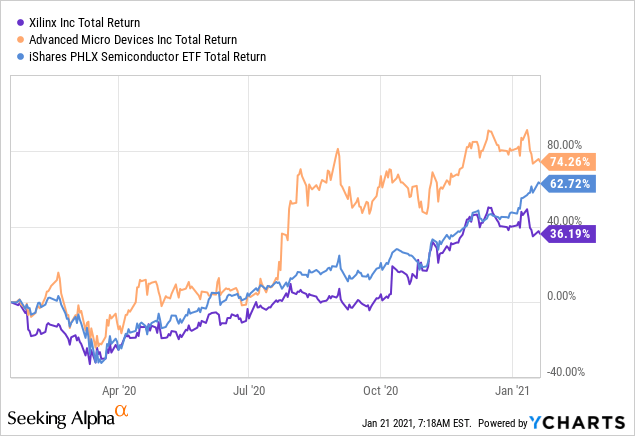The height and width of the screenshot is (436, 635).
Task: Select iShares PHLX Semiconductor ETF label
Action: coord(147,57)
